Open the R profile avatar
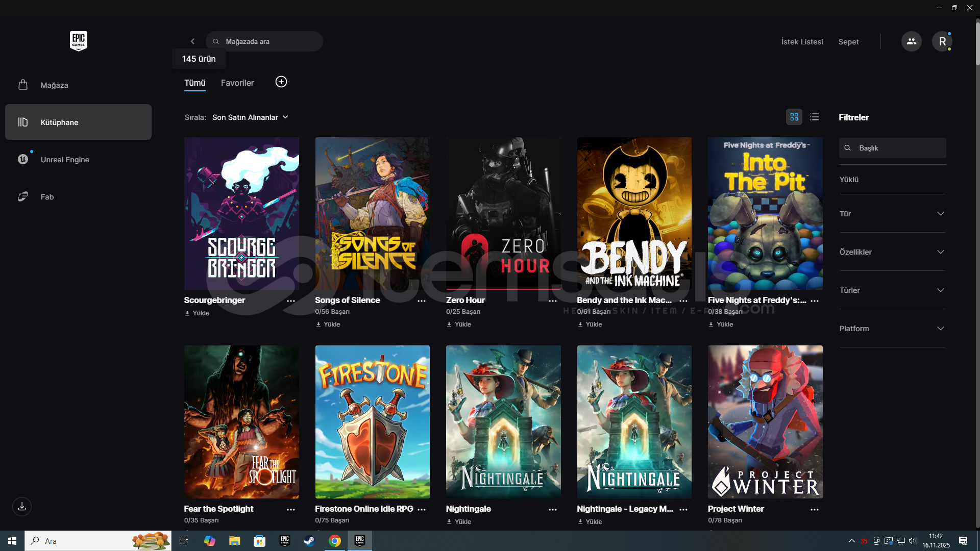The image size is (980, 551). [x=942, y=41]
